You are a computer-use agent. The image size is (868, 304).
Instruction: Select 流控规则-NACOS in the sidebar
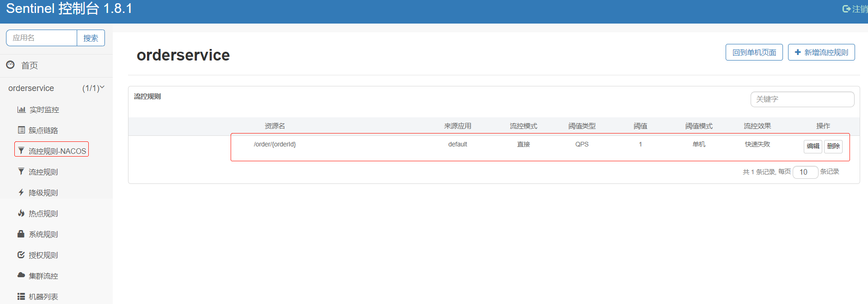[x=57, y=151]
